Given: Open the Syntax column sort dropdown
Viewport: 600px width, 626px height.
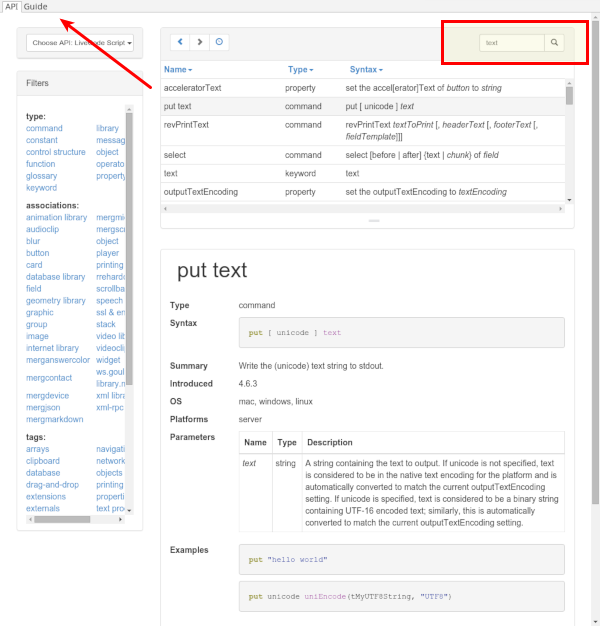Looking at the screenshot, I should 366,70.
